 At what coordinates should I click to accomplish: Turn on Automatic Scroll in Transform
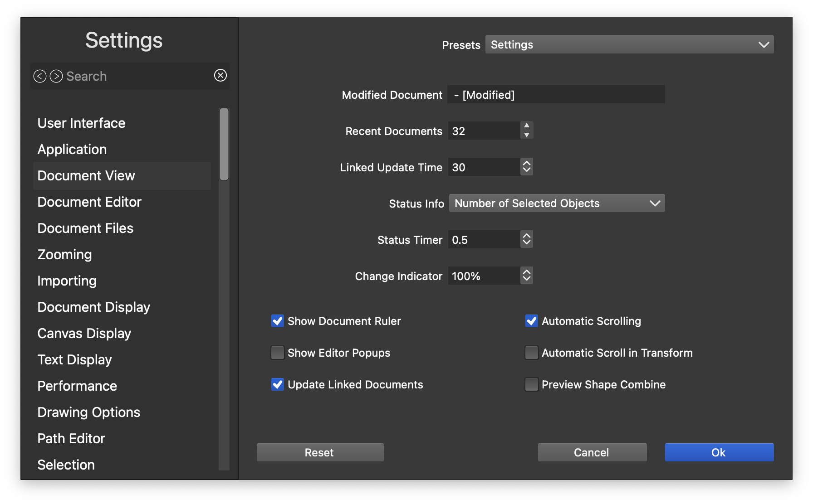(x=531, y=353)
